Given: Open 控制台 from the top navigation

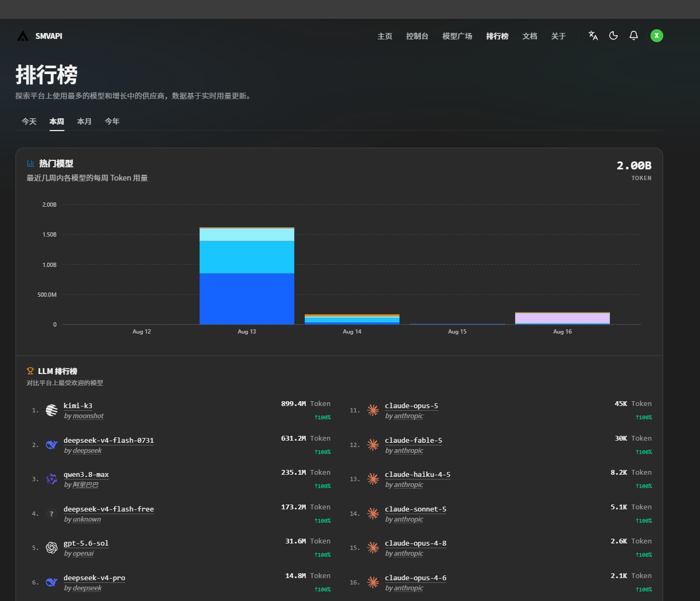Looking at the screenshot, I should pos(417,36).
